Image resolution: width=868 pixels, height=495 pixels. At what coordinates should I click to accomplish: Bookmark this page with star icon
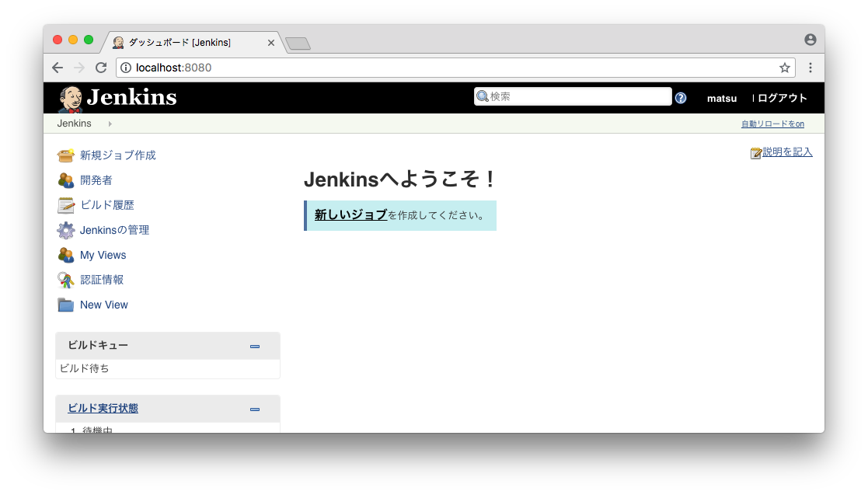[785, 68]
